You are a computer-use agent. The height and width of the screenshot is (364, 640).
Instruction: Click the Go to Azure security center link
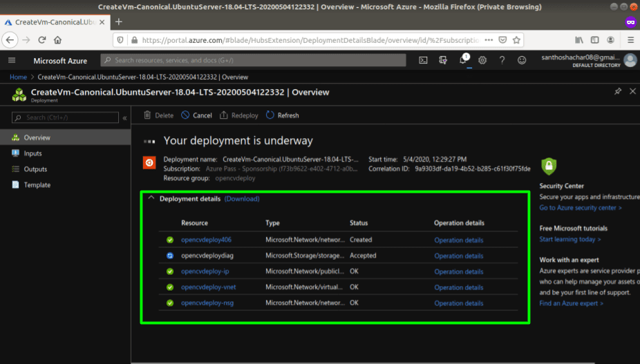(581, 208)
